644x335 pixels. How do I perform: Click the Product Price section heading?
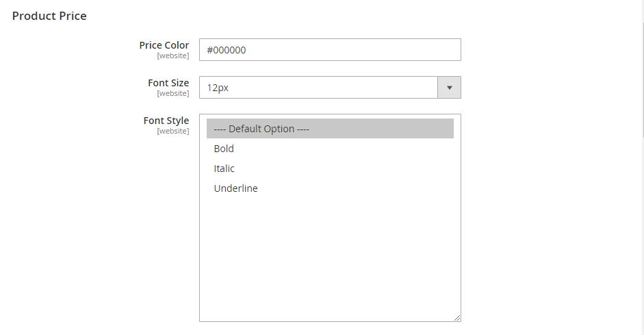(49, 16)
